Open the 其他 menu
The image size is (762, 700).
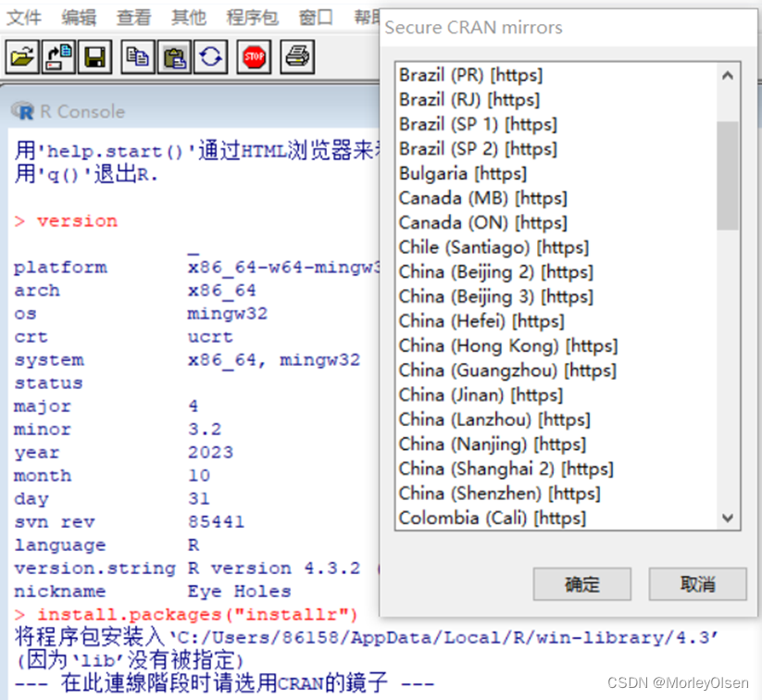[x=189, y=18]
